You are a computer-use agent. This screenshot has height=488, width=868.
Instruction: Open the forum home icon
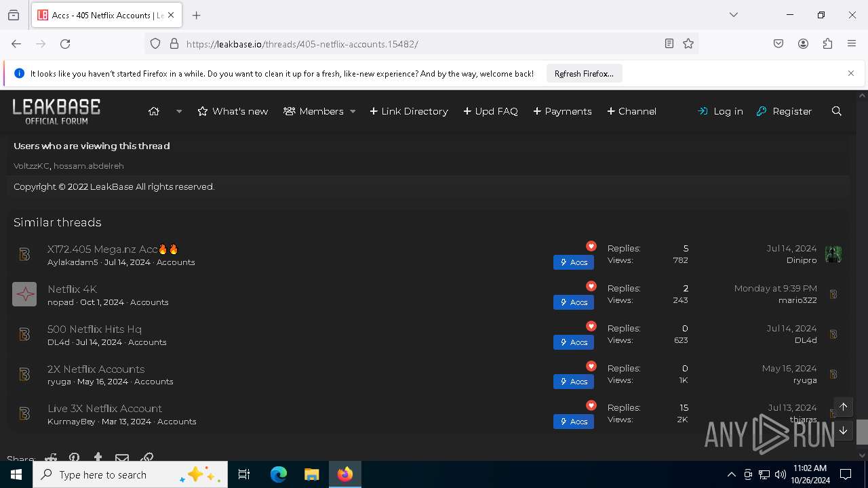(x=154, y=111)
